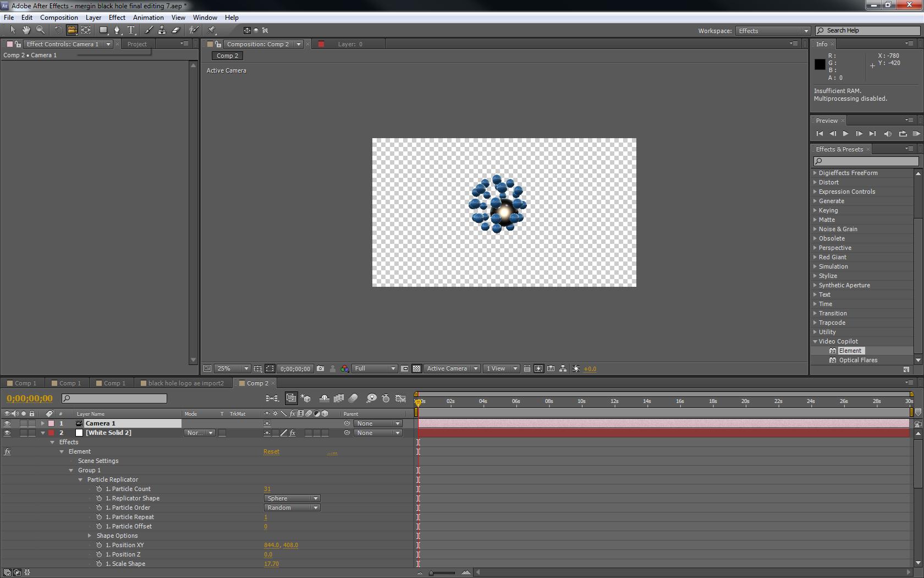The width and height of the screenshot is (924, 578).
Task: Select the Eraser tool
Action: (x=176, y=30)
